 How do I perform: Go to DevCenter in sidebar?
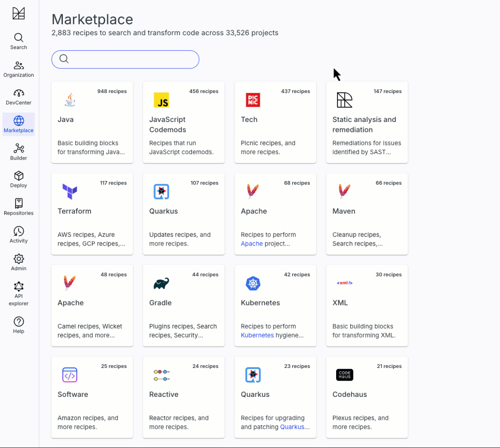[18, 97]
